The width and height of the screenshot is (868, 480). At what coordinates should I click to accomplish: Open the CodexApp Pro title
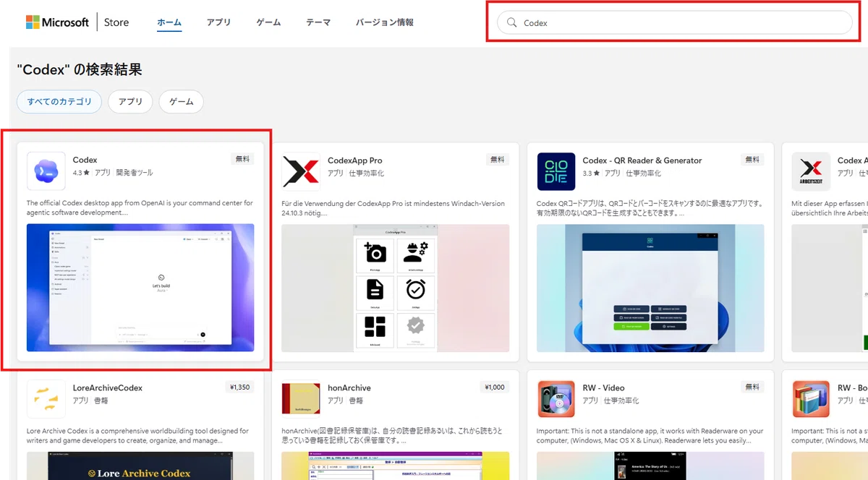pos(355,160)
